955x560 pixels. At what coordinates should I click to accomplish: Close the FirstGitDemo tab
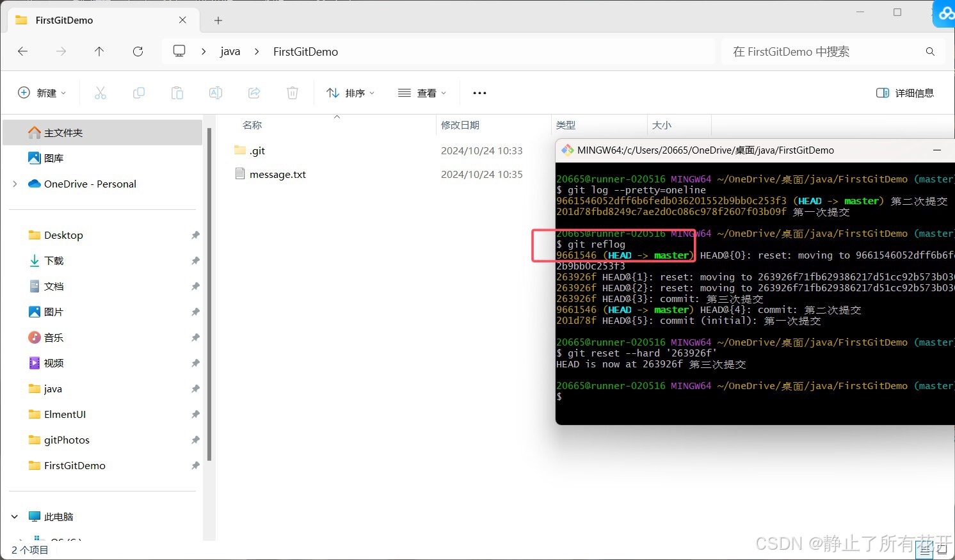[x=182, y=20]
